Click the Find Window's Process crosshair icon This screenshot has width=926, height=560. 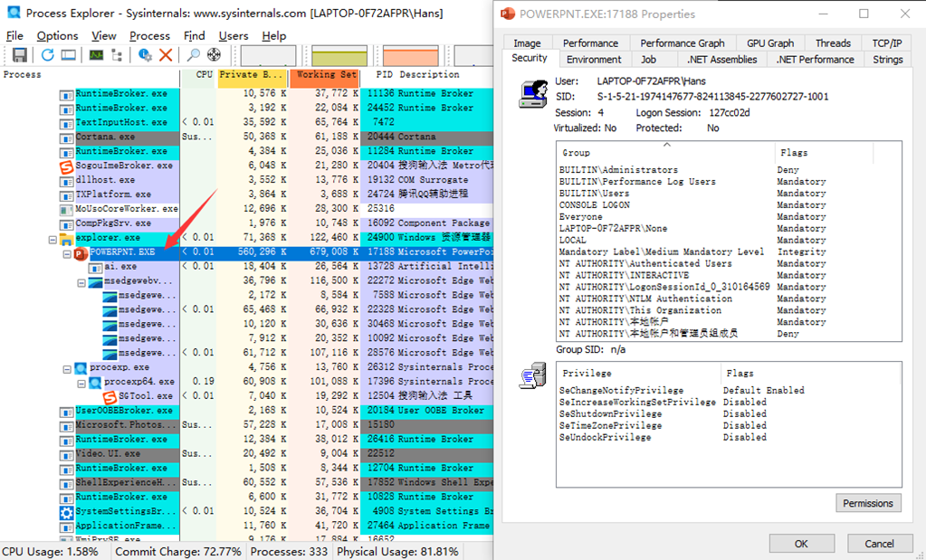214,55
